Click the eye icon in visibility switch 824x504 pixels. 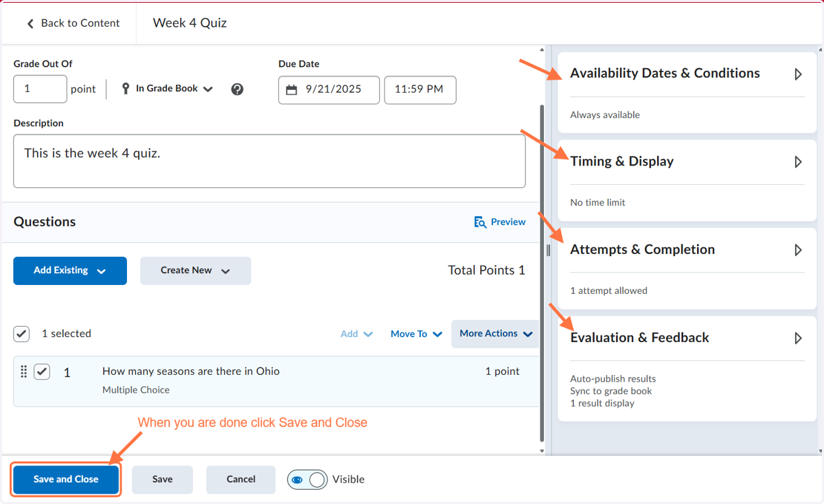(x=297, y=479)
